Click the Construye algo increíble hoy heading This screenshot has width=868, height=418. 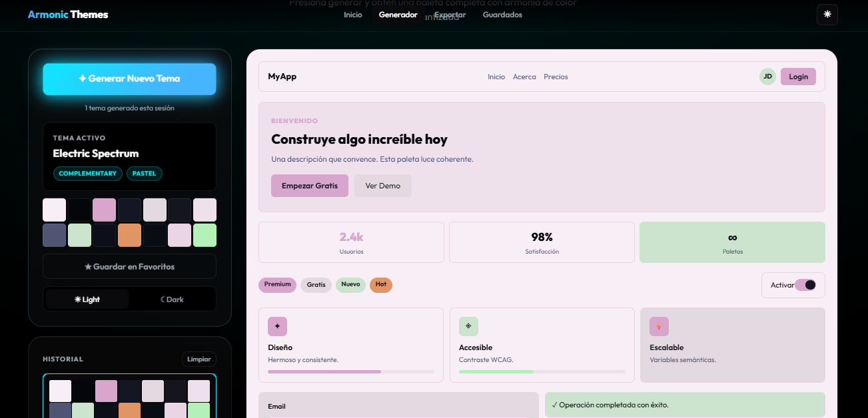(x=359, y=140)
